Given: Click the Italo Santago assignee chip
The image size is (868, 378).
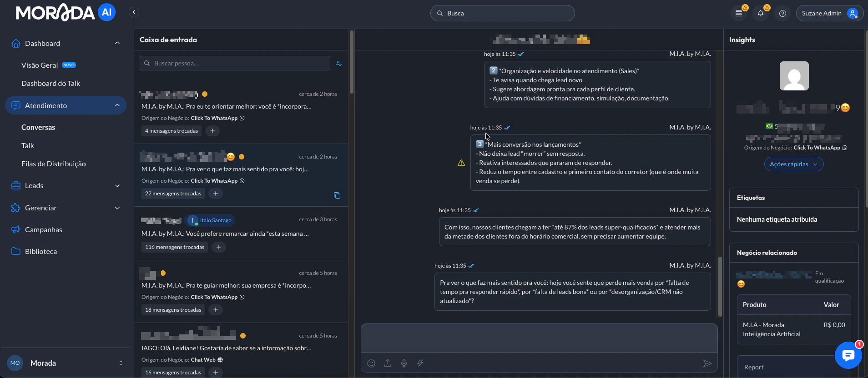Looking at the screenshot, I should (210, 220).
